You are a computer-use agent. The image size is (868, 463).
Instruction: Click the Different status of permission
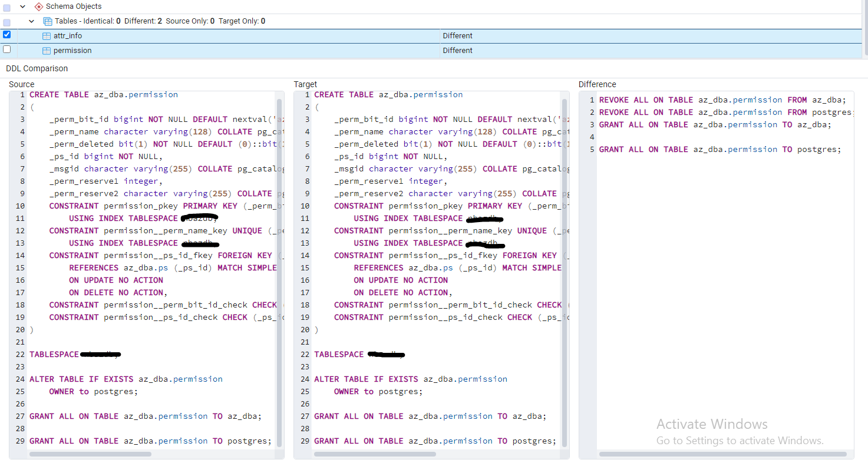click(458, 51)
